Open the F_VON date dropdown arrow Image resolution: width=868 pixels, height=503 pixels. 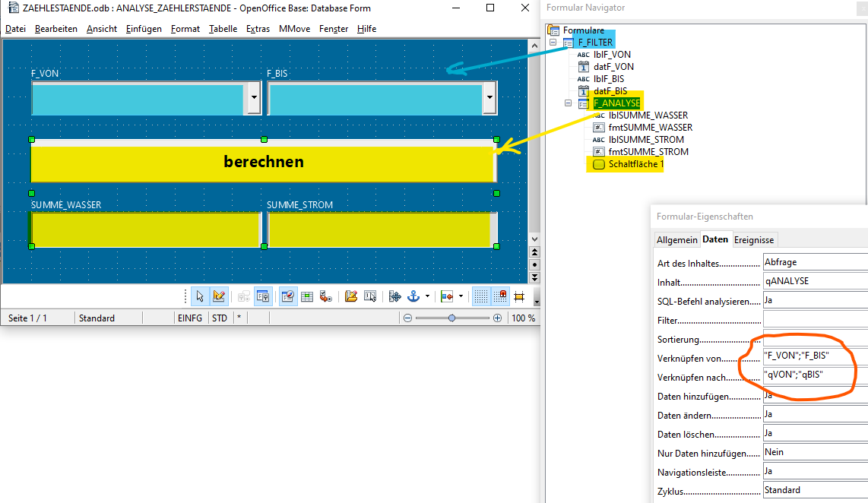[x=254, y=98]
